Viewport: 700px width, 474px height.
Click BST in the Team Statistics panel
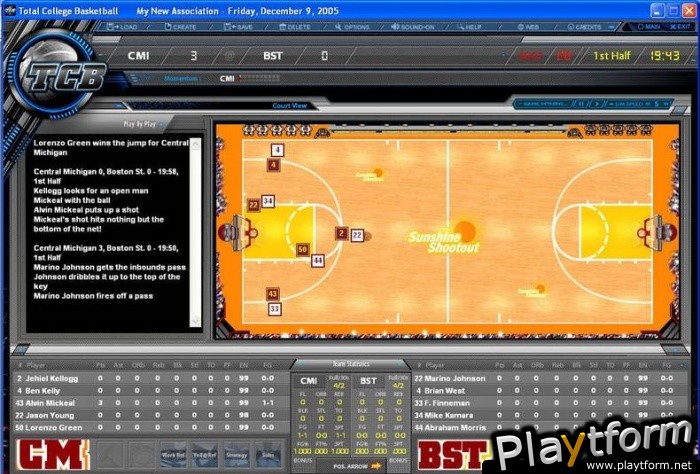point(368,381)
